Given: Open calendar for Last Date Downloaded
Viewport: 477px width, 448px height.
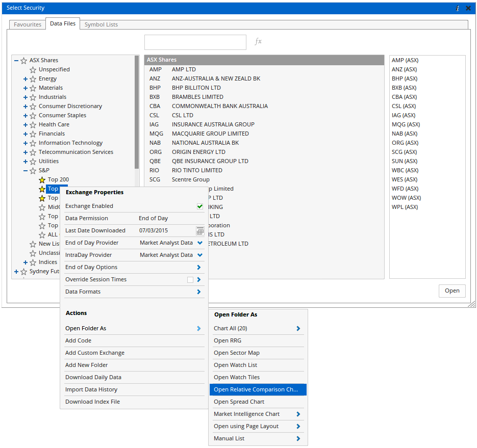Looking at the screenshot, I should click(x=200, y=231).
